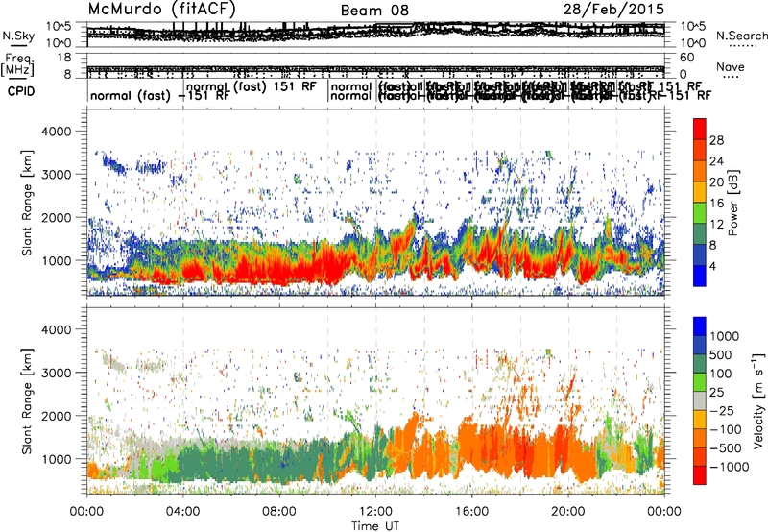Click the 20:00 time axis label
The width and height of the screenshot is (768, 532).
pos(568,512)
